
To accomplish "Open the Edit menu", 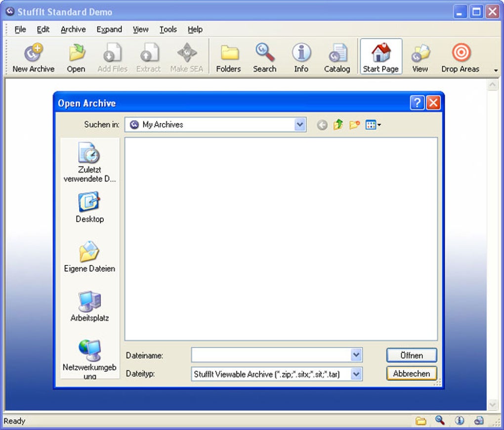I will coord(43,29).
